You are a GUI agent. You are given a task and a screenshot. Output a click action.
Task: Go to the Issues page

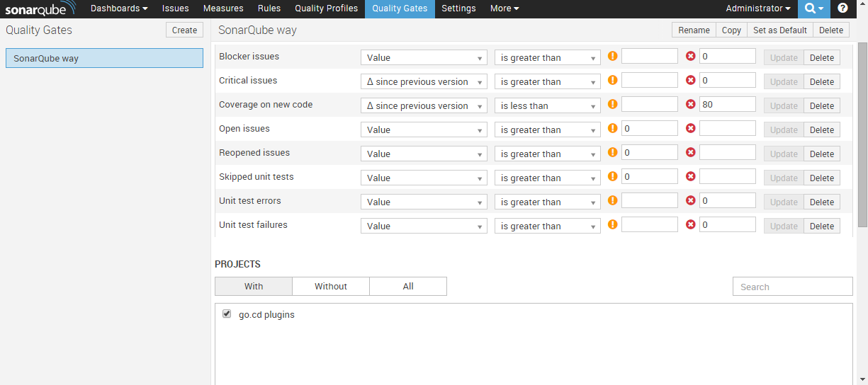point(176,8)
